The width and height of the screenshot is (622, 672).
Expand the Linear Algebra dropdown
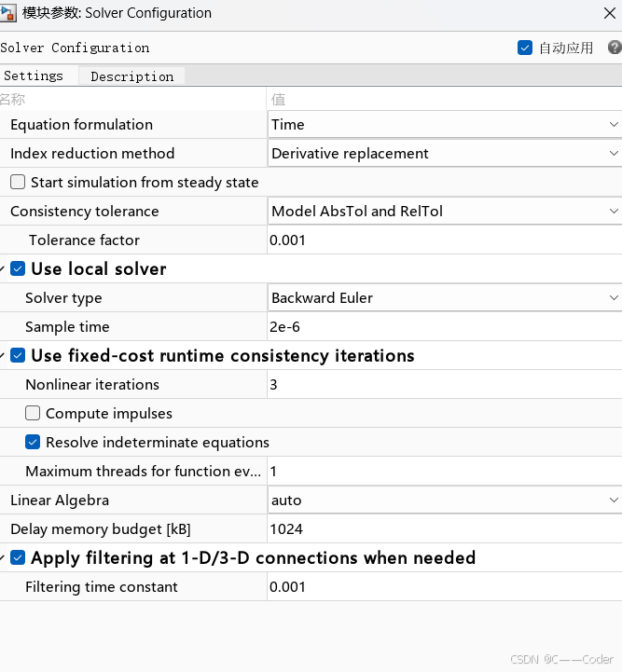(x=444, y=500)
